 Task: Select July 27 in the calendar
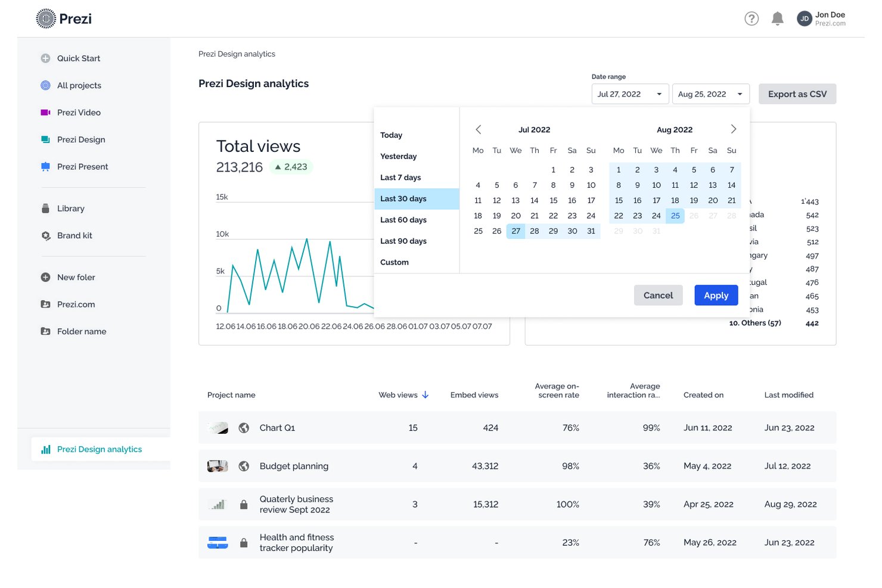515,231
